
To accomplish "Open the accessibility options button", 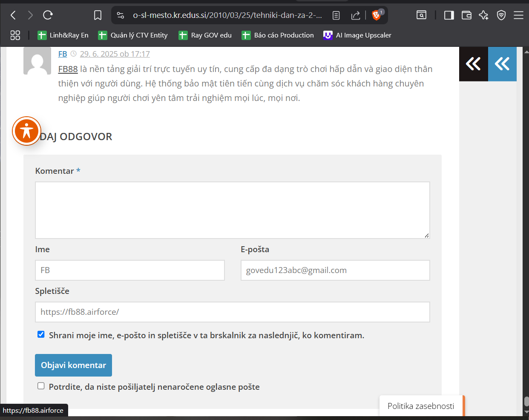I will (x=26, y=131).
